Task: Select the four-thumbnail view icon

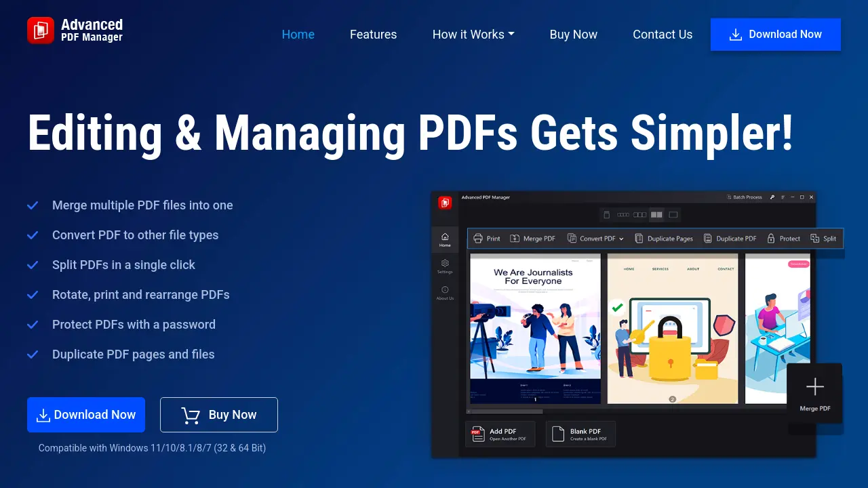Action: click(623, 215)
